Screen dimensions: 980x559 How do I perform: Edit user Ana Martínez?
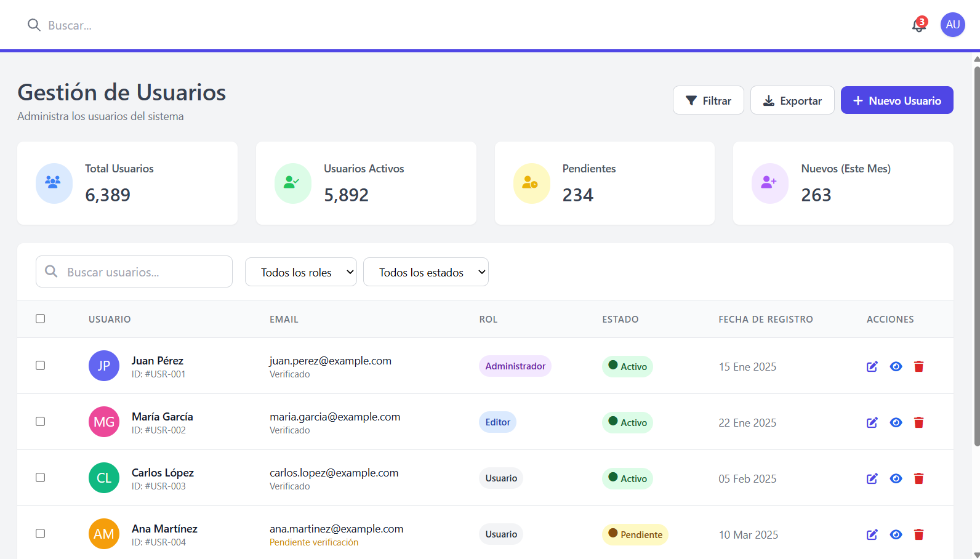(872, 535)
